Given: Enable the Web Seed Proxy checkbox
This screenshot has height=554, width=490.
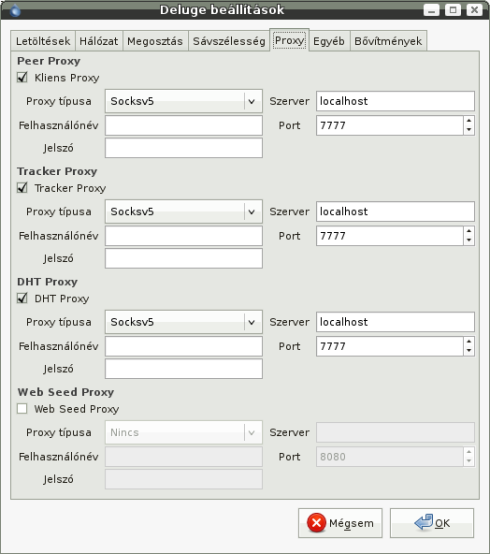Looking at the screenshot, I should pos(22,408).
